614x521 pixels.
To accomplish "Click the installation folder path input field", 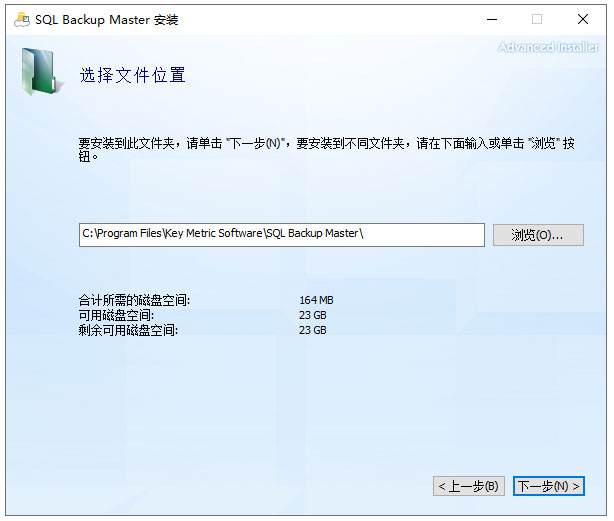I will tap(282, 235).
